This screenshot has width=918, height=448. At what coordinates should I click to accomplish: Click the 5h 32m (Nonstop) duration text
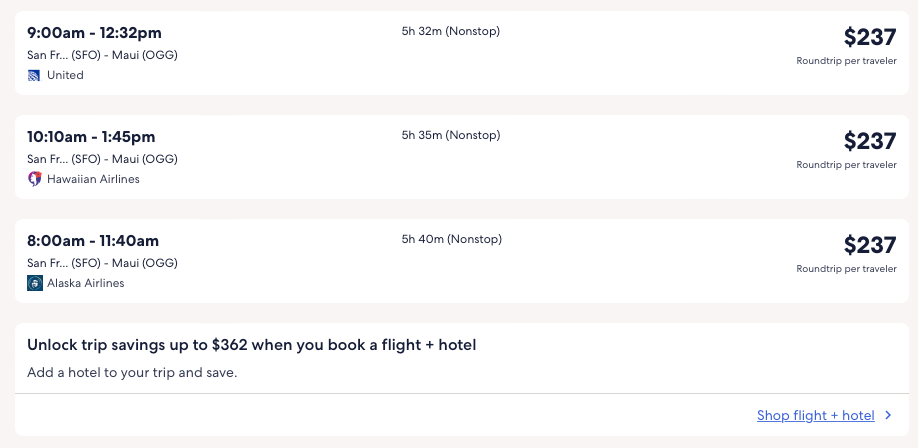pyautogui.click(x=450, y=31)
